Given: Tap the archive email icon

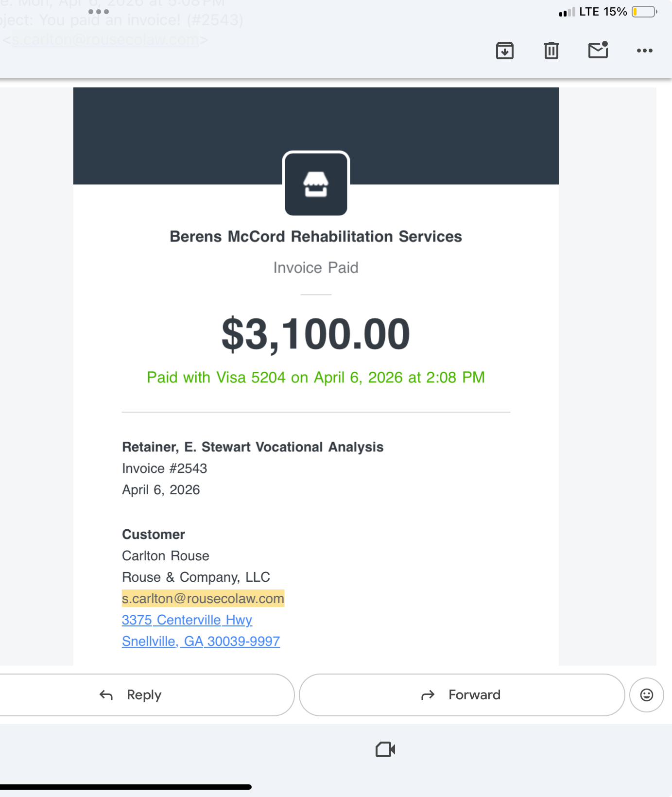Looking at the screenshot, I should click(x=505, y=51).
